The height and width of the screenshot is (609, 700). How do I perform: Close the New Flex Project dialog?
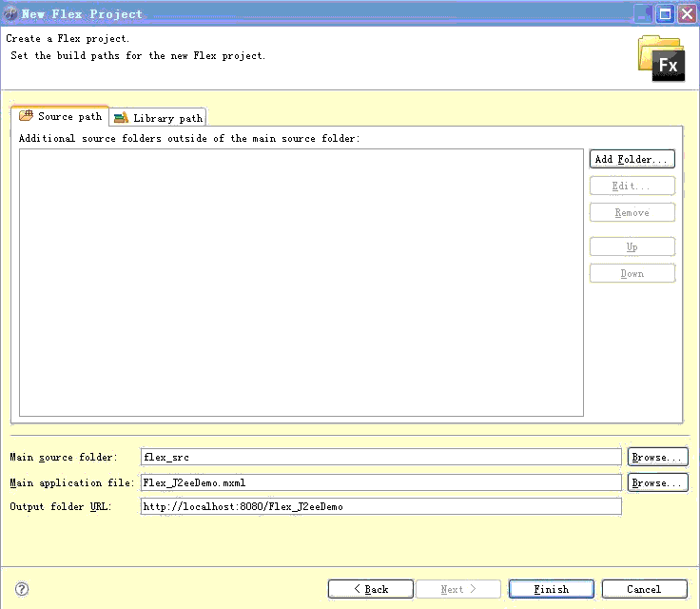coord(687,14)
